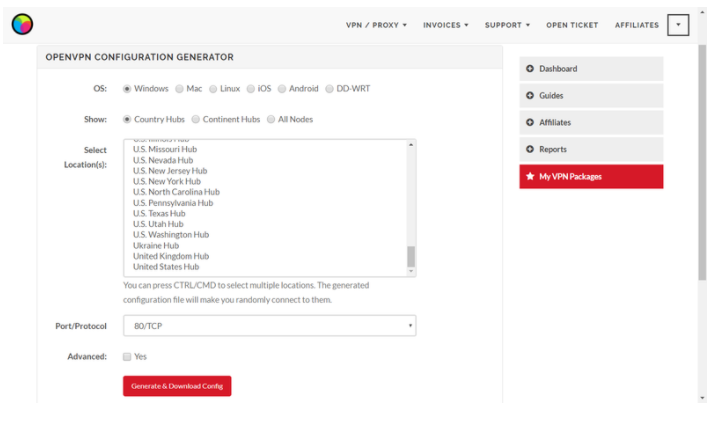Go to AFFILIATES in the top navigation

[x=637, y=25]
